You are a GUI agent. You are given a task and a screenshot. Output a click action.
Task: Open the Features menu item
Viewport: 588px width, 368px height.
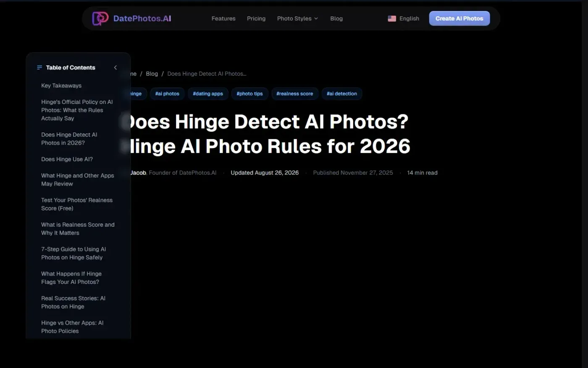point(223,19)
